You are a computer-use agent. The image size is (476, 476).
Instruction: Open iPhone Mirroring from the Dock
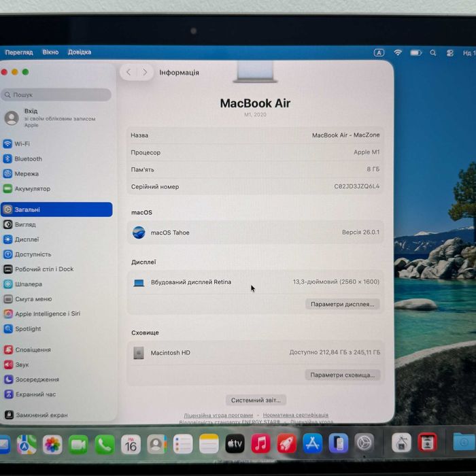pyautogui.click(x=339, y=443)
